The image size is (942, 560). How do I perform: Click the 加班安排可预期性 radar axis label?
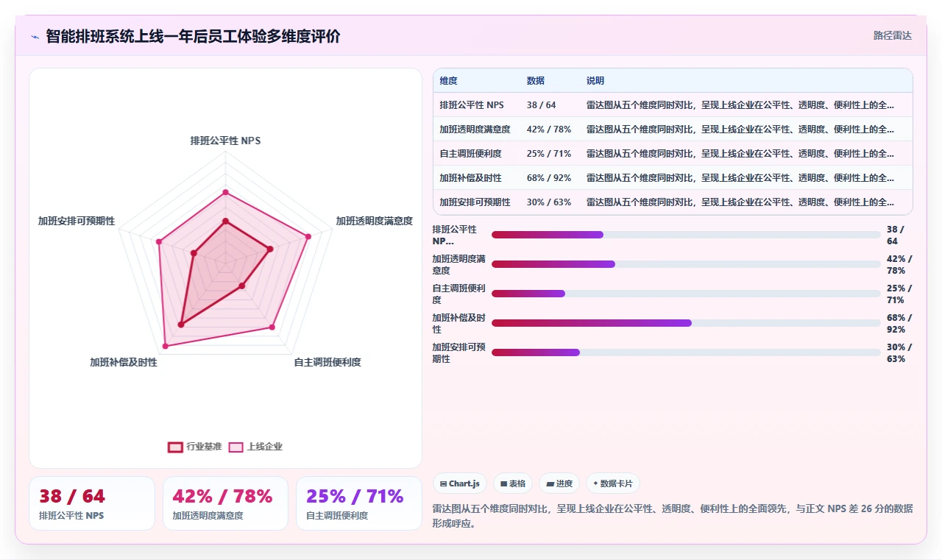(x=77, y=221)
